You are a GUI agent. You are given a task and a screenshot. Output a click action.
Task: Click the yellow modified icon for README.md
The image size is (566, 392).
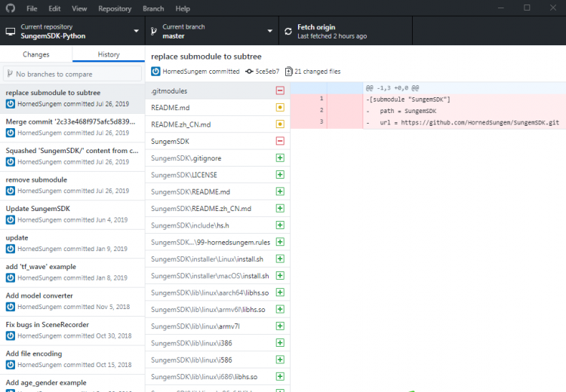point(280,107)
